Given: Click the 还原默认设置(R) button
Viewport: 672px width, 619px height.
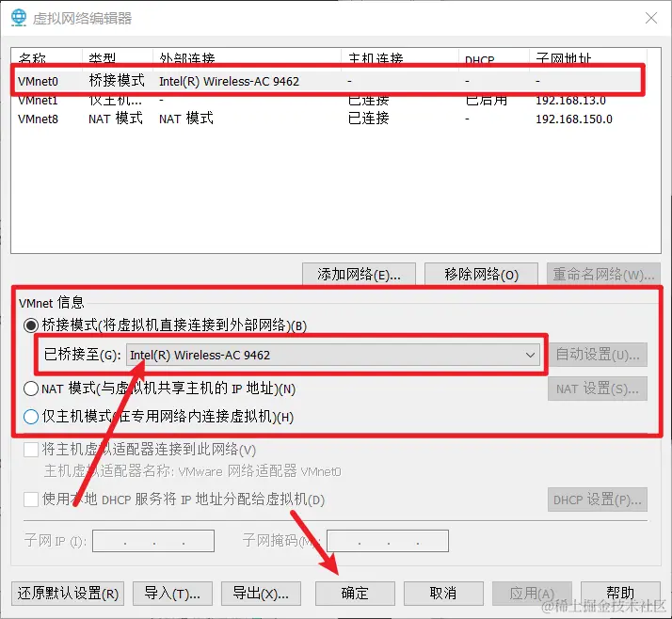Looking at the screenshot, I should [68, 594].
